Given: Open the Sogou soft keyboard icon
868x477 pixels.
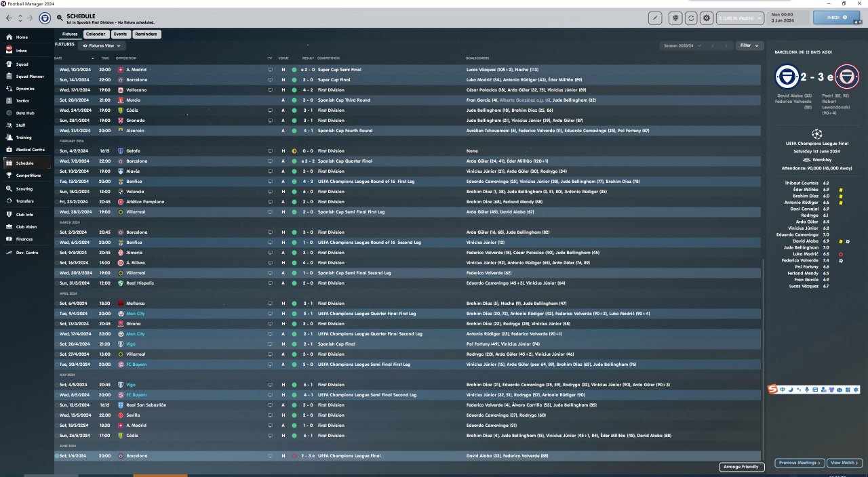Looking at the screenshot, I should (x=814, y=390).
